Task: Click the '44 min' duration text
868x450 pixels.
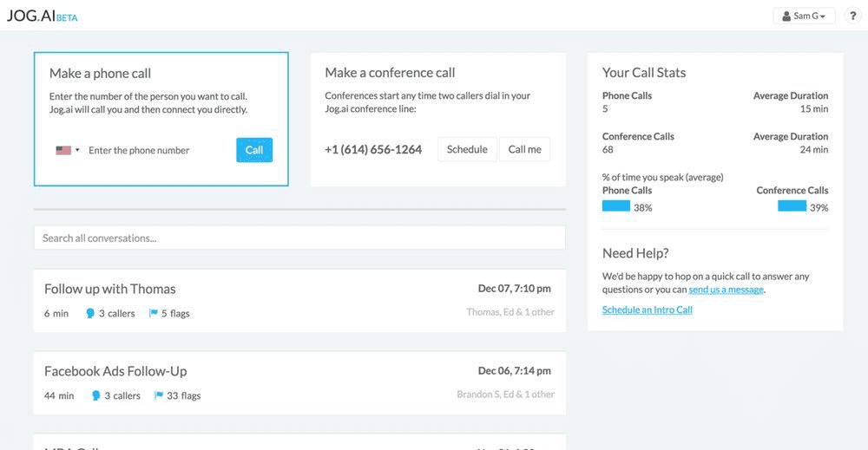Action: pyautogui.click(x=59, y=396)
